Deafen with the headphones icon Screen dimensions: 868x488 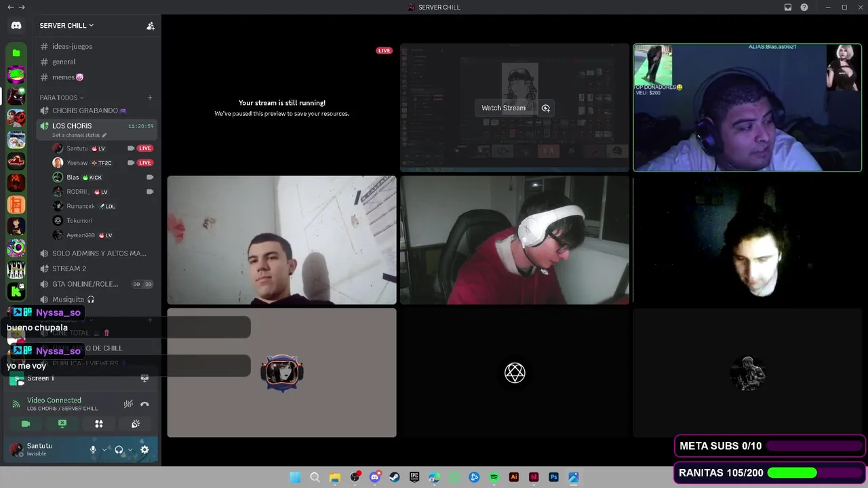tap(119, 449)
